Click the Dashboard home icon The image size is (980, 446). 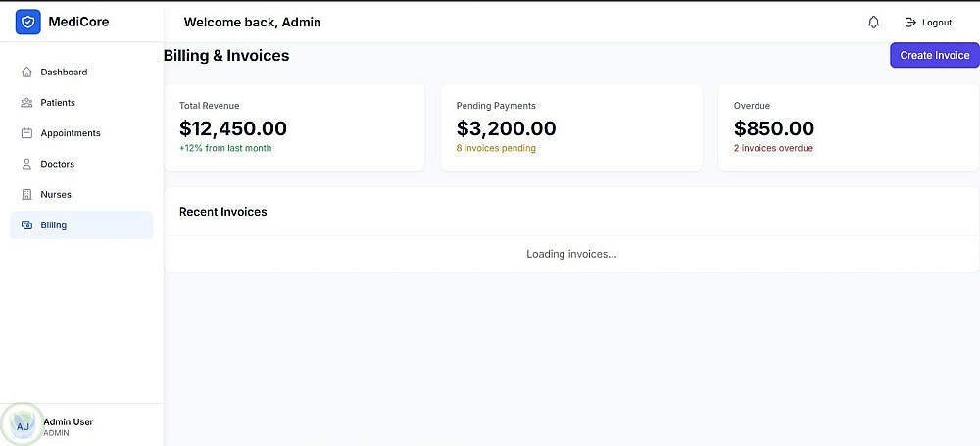click(x=26, y=73)
